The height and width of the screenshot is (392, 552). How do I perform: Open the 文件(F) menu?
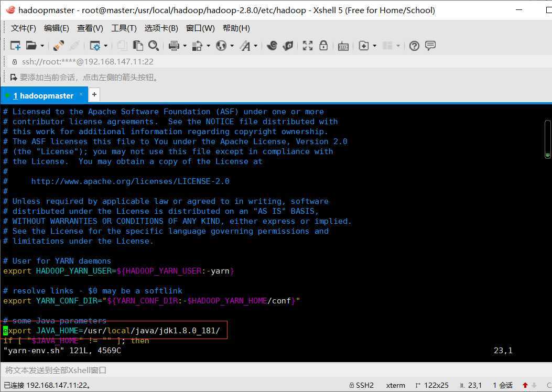[23, 28]
